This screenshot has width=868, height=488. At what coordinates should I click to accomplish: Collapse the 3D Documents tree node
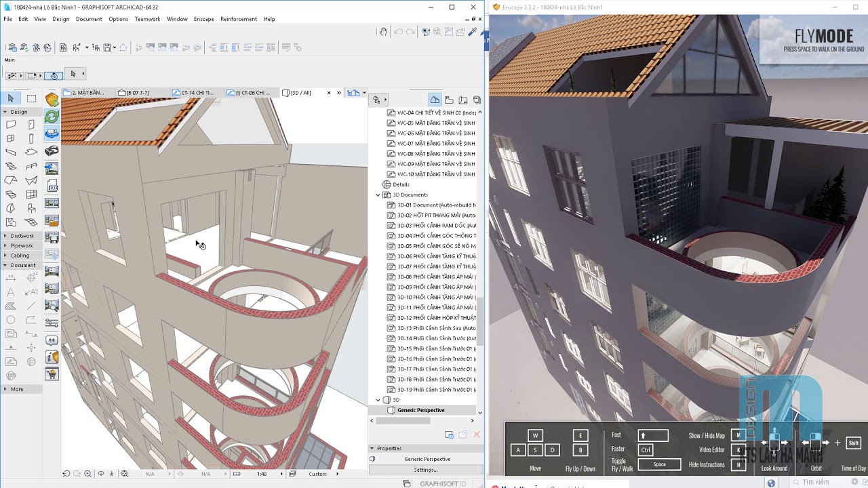tap(378, 195)
